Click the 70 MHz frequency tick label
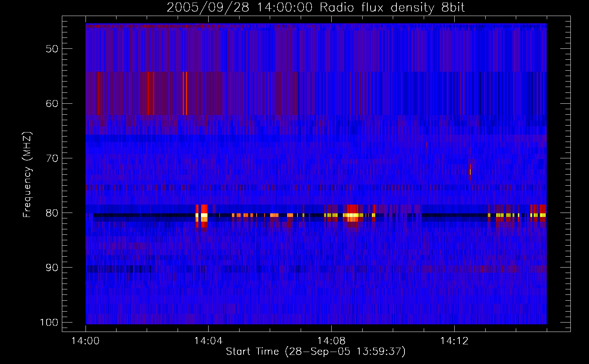 (52, 158)
